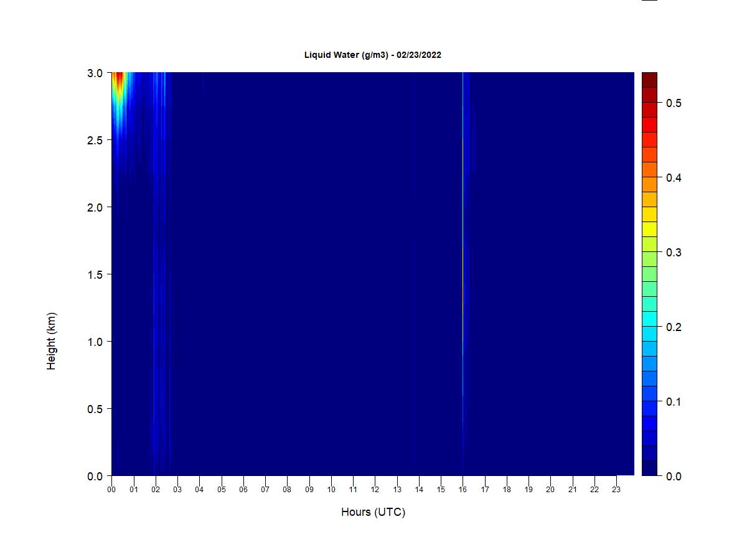This screenshot has width=747, height=560.
Task: Click hour label 16 on the time axis
Action: 463,489
